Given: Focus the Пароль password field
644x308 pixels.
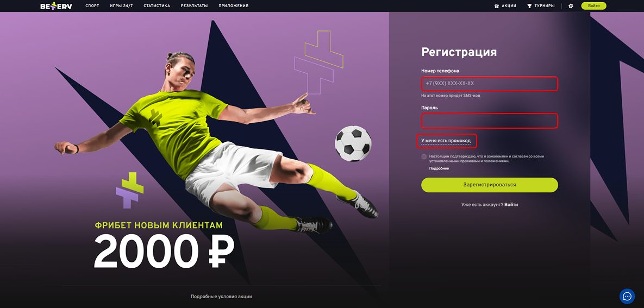Looking at the screenshot, I should tap(490, 121).
